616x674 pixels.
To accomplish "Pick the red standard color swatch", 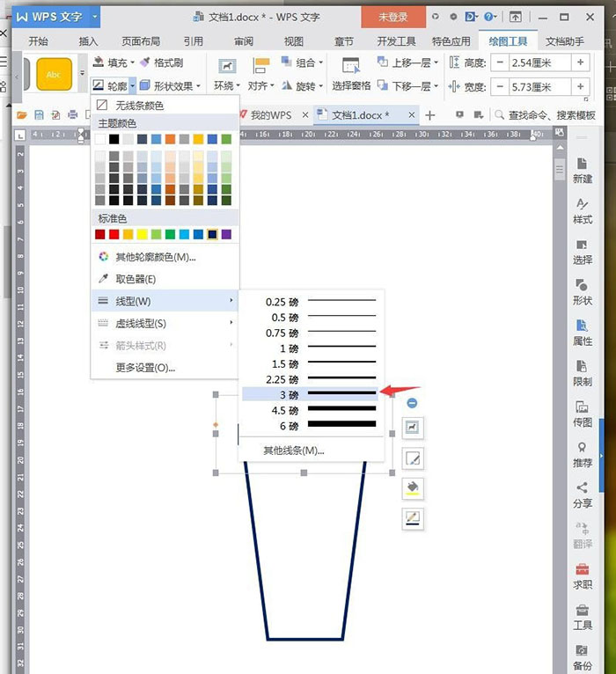I will click(114, 234).
